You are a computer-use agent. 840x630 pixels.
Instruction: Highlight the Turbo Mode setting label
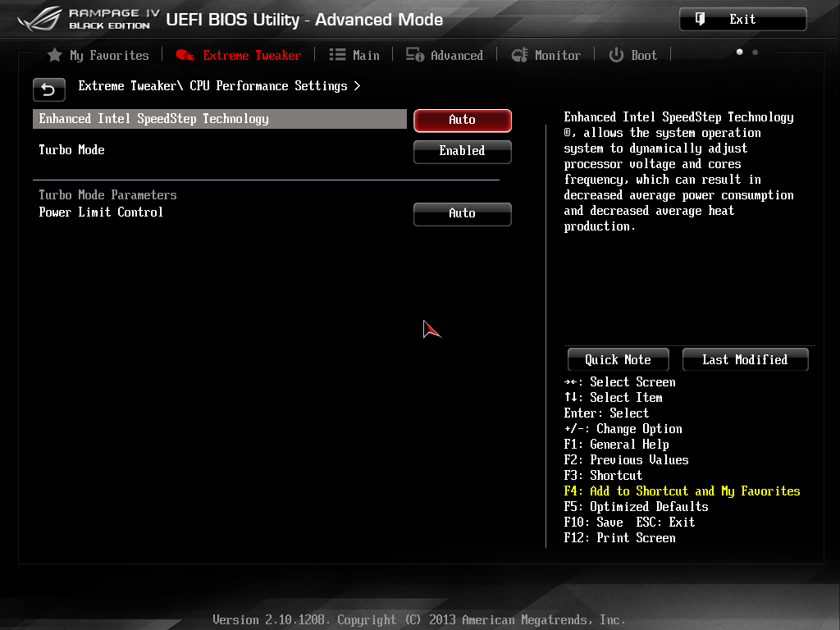tap(72, 150)
